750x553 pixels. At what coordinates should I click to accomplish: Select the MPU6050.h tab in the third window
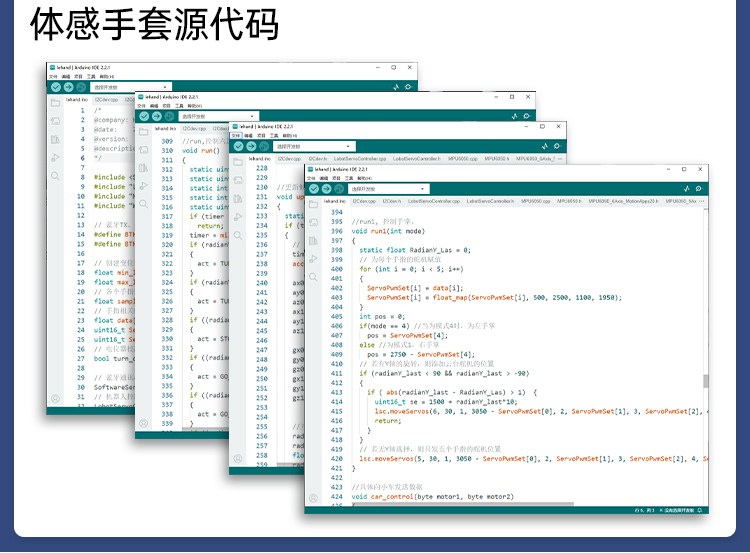point(496,159)
